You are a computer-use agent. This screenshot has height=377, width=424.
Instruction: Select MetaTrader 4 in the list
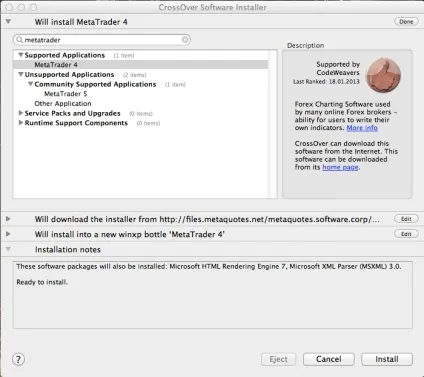[140, 65]
